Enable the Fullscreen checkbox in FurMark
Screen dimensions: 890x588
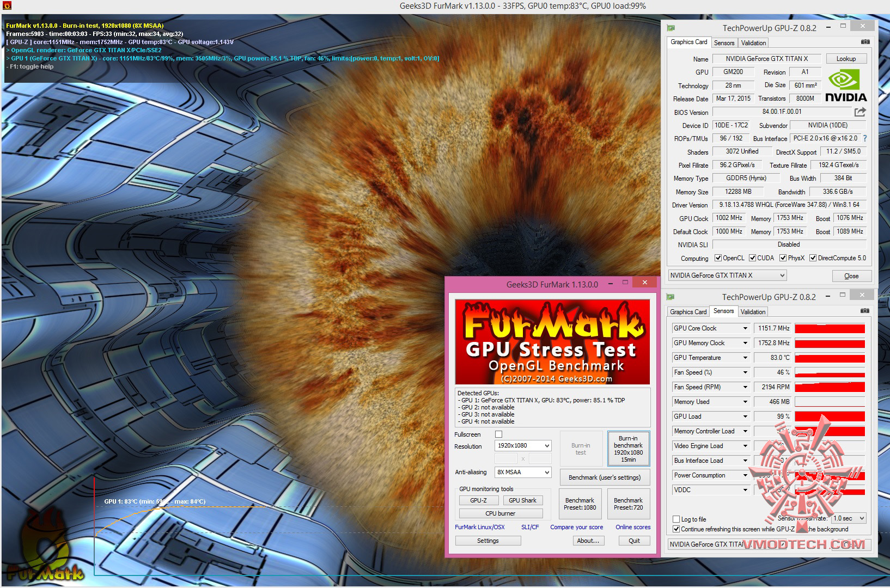(x=498, y=434)
